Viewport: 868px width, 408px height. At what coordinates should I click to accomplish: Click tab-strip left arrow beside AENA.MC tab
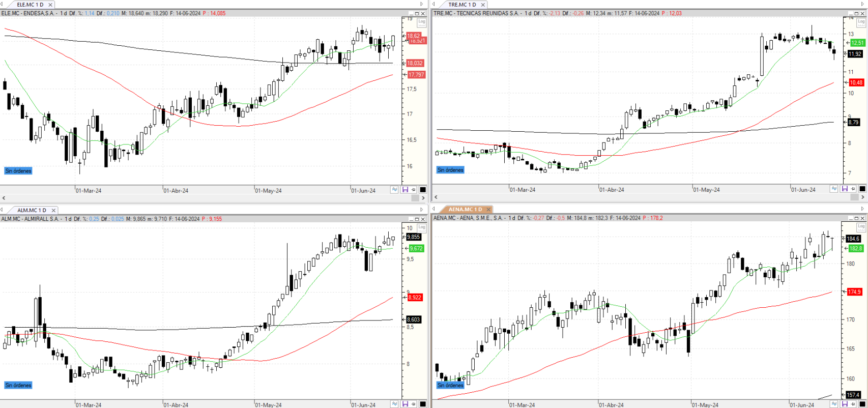point(434,209)
